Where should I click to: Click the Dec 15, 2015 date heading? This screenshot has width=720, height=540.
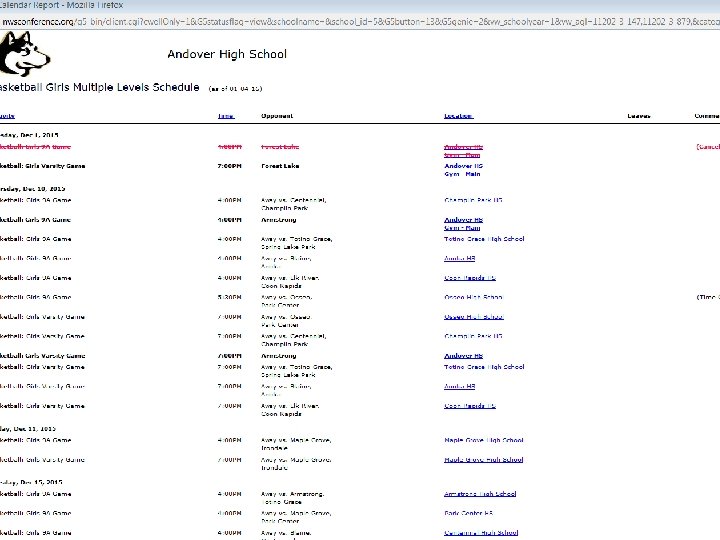pyautogui.click(x=31, y=483)
